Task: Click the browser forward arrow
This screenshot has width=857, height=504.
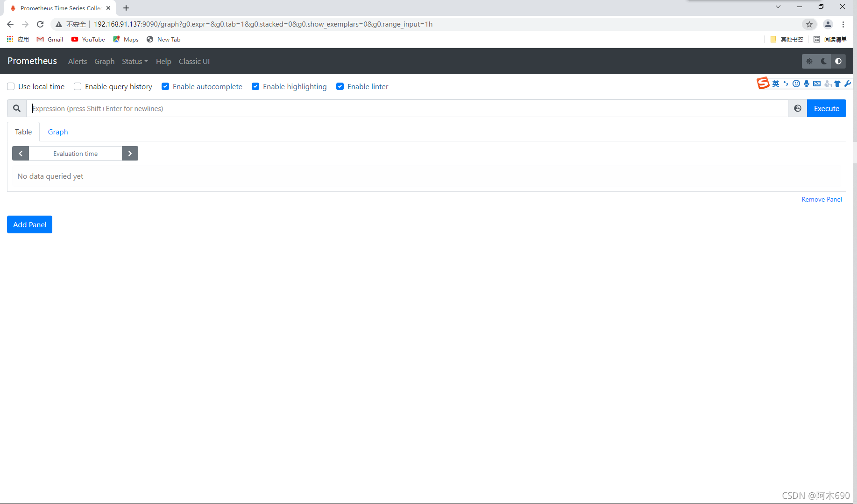Action: click(25, 24)
